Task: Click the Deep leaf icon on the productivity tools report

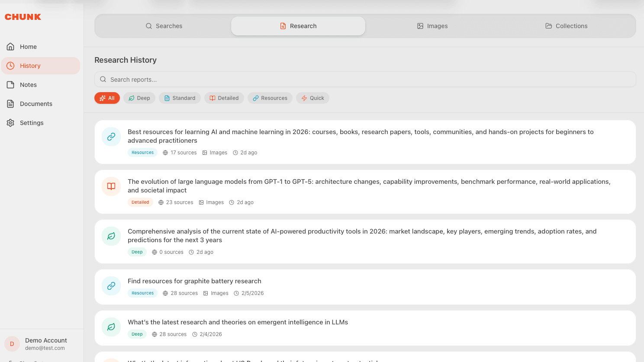Action: pos(111,236)
